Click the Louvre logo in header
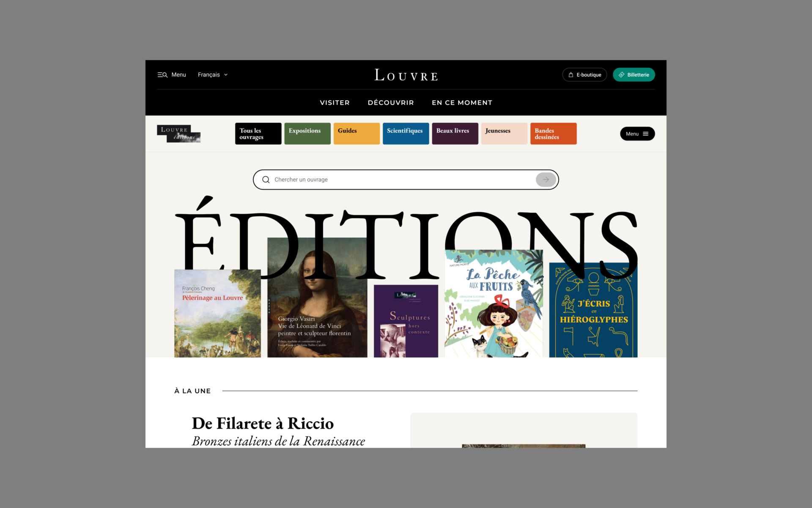Viewport: 812px width, 508px height. click(406, 75)
